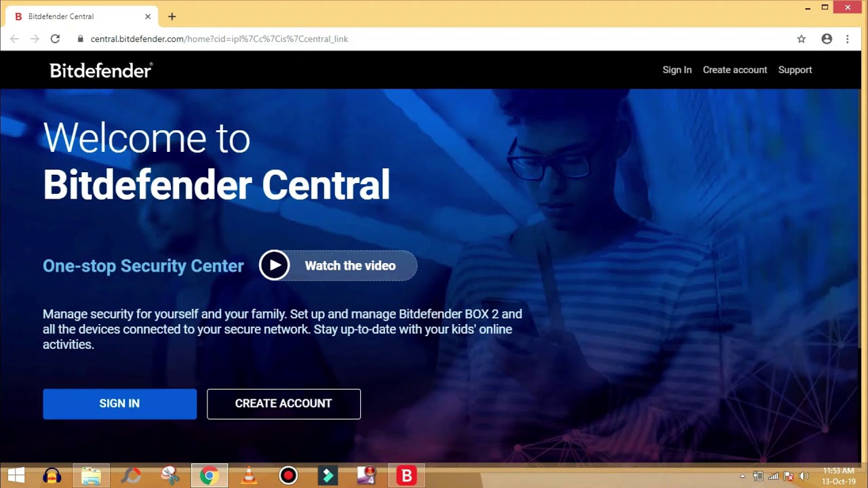Open a new tab with the plus button
The image size is (868, 488).
[172, 16]
